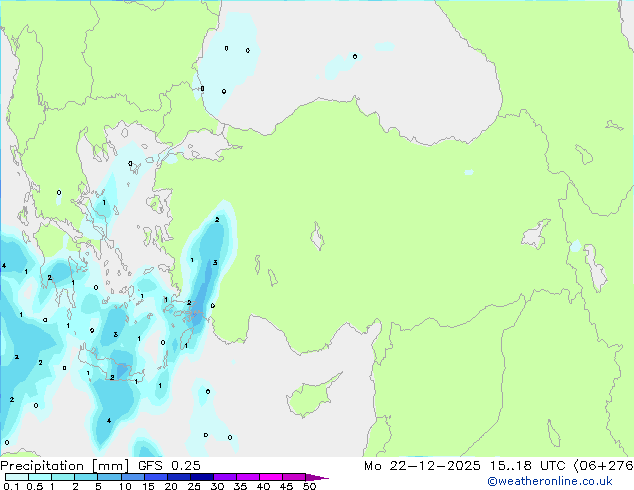The width and height of the screenshot is (634, 490).
Task: Pick the 5–10 mm legend color swatch
Action: (x=109, y=477)
